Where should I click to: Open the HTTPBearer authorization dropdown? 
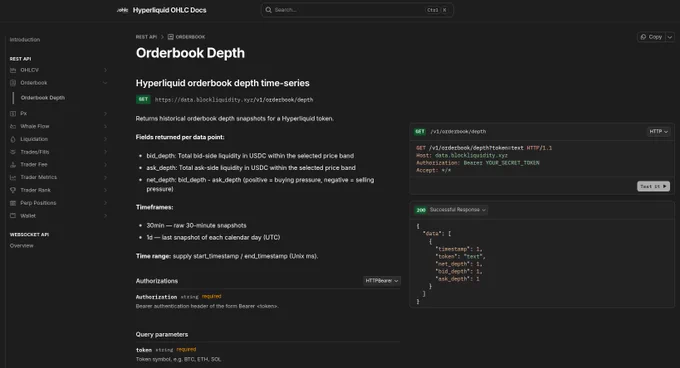pos(382,281)
